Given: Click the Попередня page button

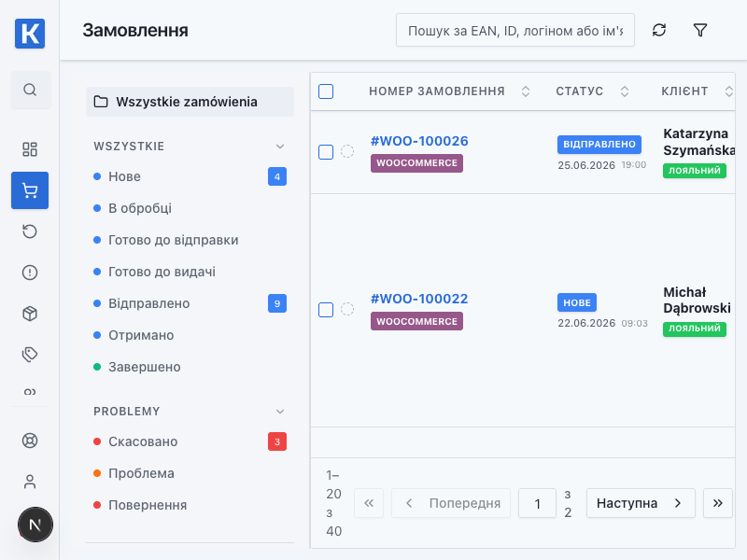Looking at the screenshot, I should pyautogui.click(x=451, y=503).
